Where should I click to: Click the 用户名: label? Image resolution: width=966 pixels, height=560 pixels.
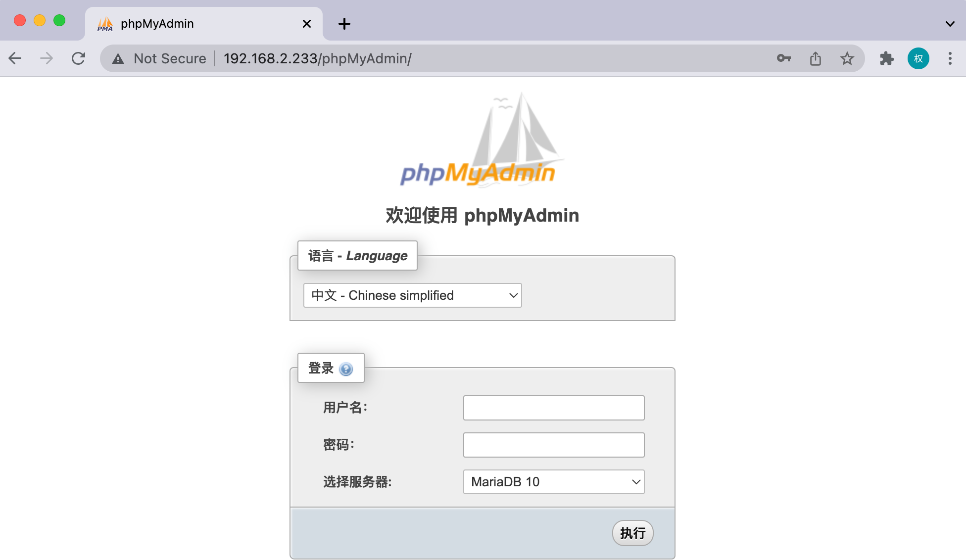(345, 408)
